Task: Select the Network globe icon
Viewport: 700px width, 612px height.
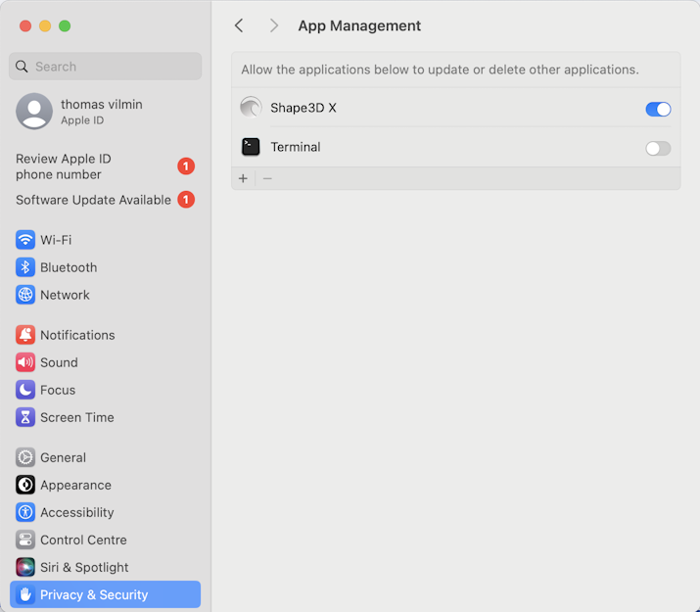Action: click(x=25, y=295)
